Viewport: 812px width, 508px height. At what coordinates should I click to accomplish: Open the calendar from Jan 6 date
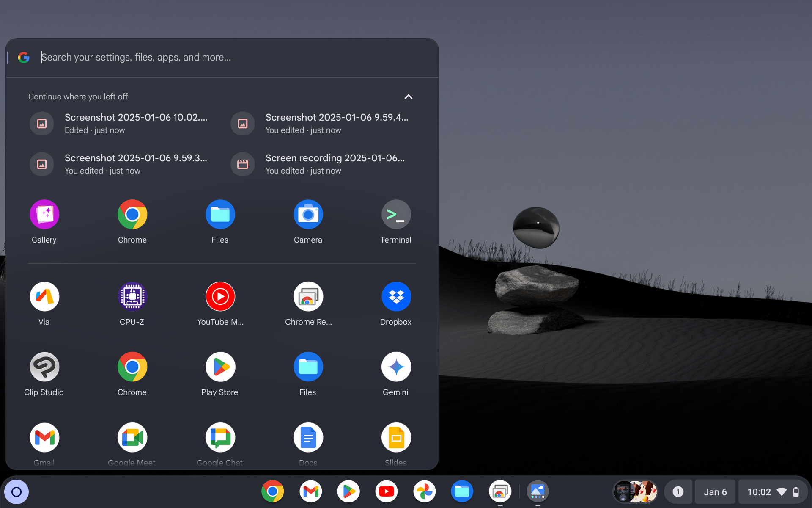tap(715, 492)
